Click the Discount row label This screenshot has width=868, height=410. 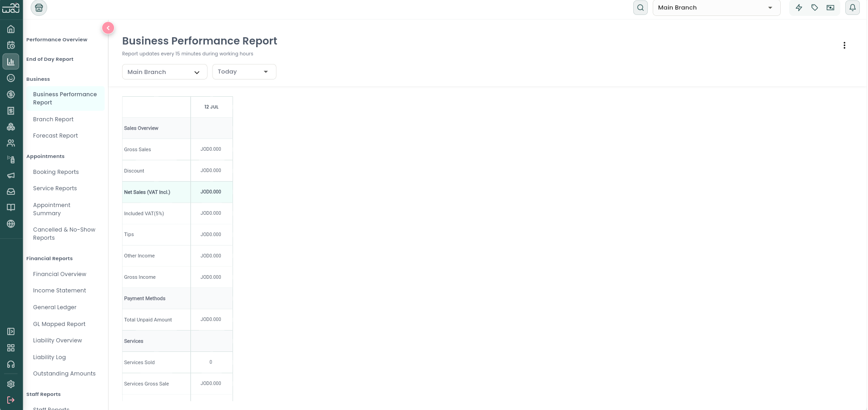134,171
